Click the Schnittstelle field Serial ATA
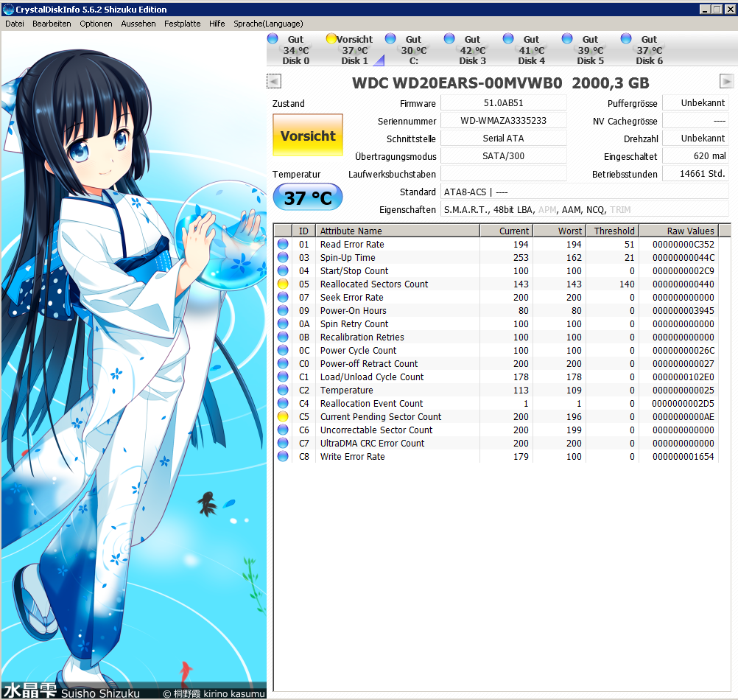738x700 pixels. pos(503,138)
